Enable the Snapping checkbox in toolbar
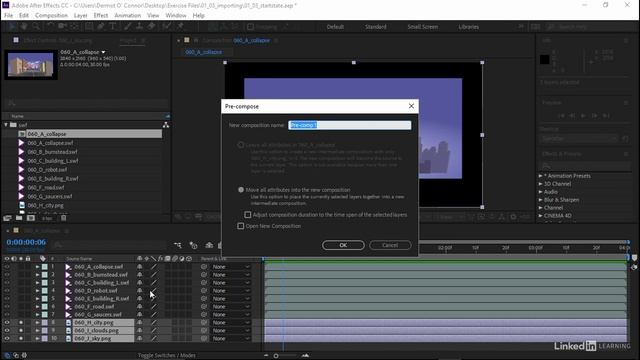The width and height of the screenshot is (640, 360). (250, 27)
